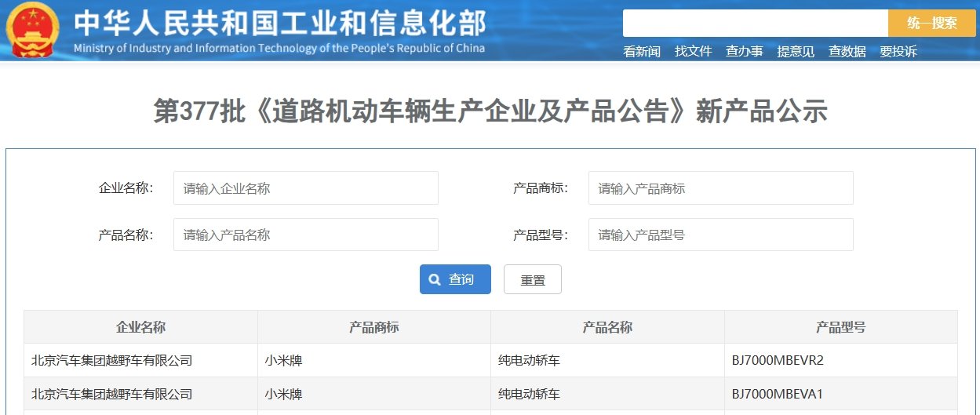Click the 产品商标 input field
Screen dimensions: 980x415
(720, 188)
